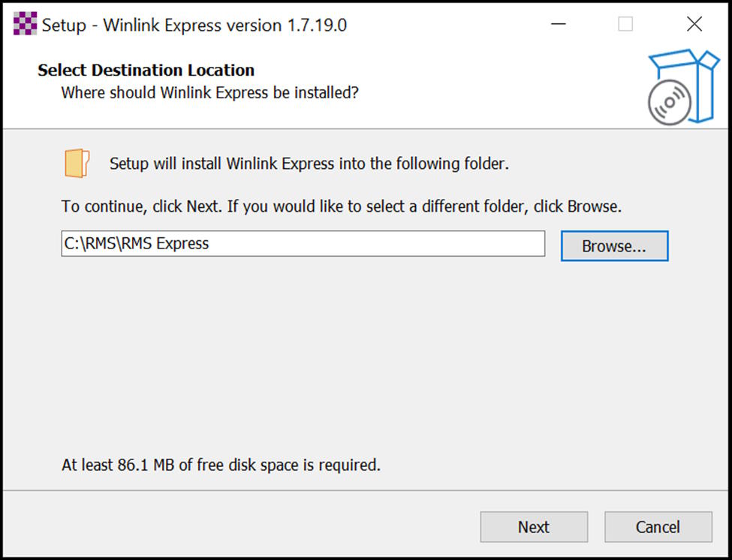Click the "At least 86.1 MB" disk space text
732x560 pixels.
(x=221, y=465)
